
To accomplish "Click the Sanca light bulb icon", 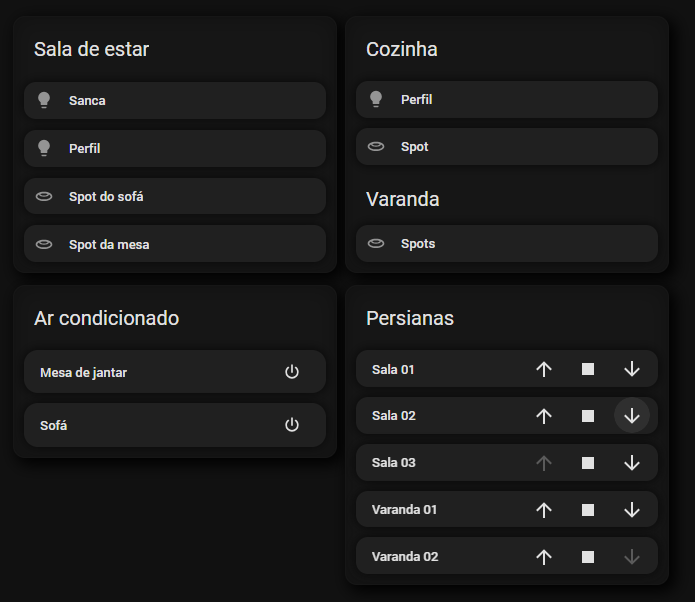I will (44, 100).
